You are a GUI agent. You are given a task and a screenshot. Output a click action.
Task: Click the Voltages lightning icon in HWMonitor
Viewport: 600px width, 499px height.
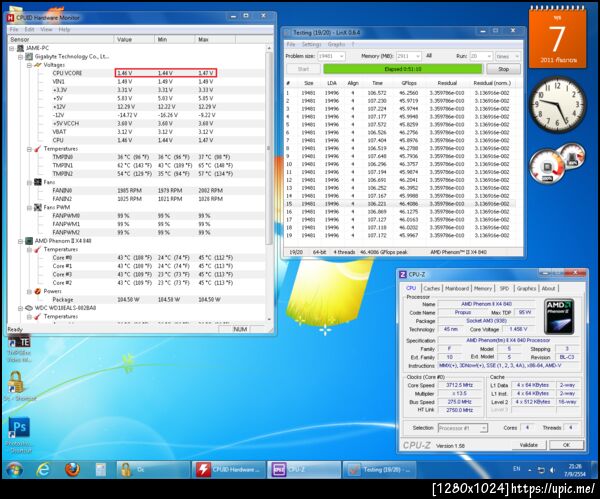pyautogui.click(x=38, y=65)
